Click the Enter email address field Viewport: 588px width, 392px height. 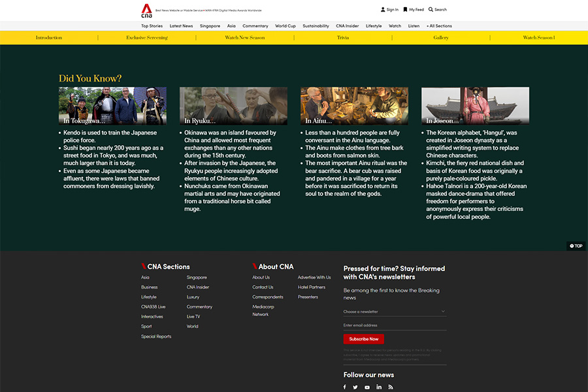(395, 325)
